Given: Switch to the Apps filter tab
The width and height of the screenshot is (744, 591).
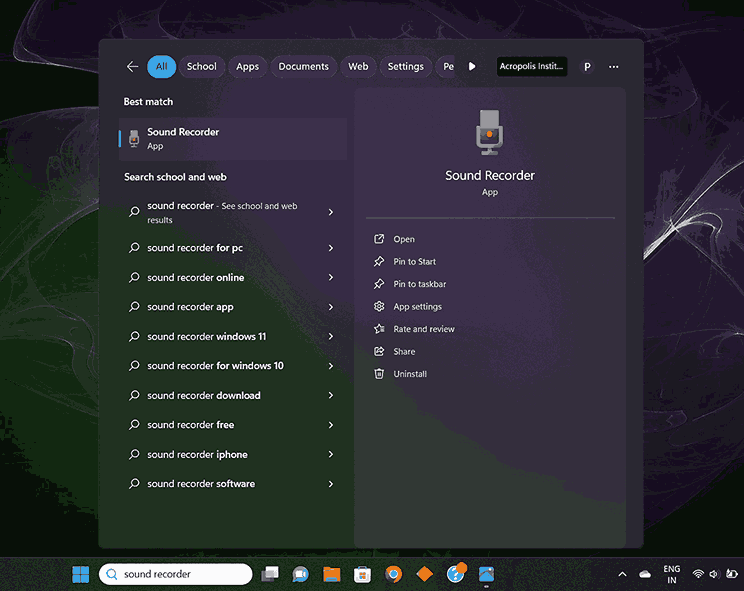Looking at the screenshot, I should coord(248,66).
